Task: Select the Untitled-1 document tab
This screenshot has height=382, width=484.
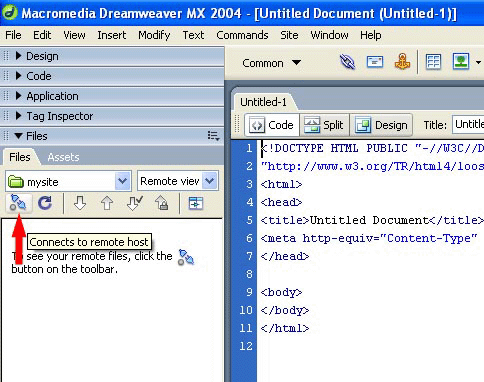Action: tap(263, 102)
